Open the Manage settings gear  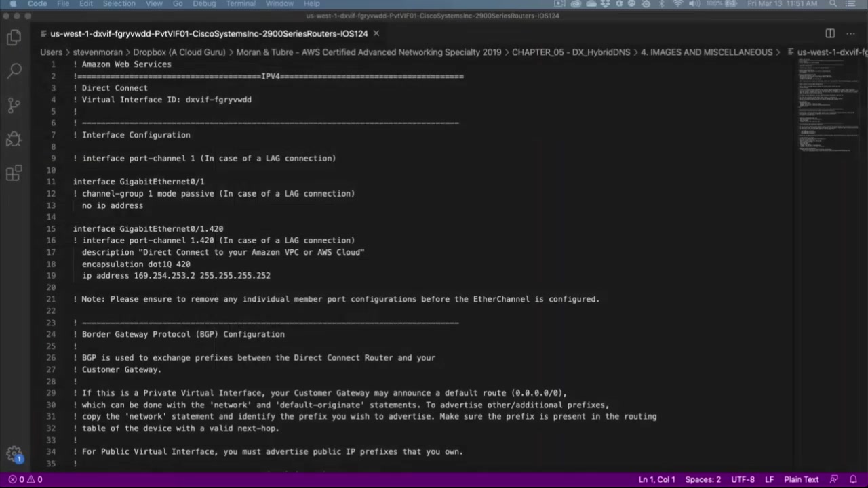[x=14, y=454]
